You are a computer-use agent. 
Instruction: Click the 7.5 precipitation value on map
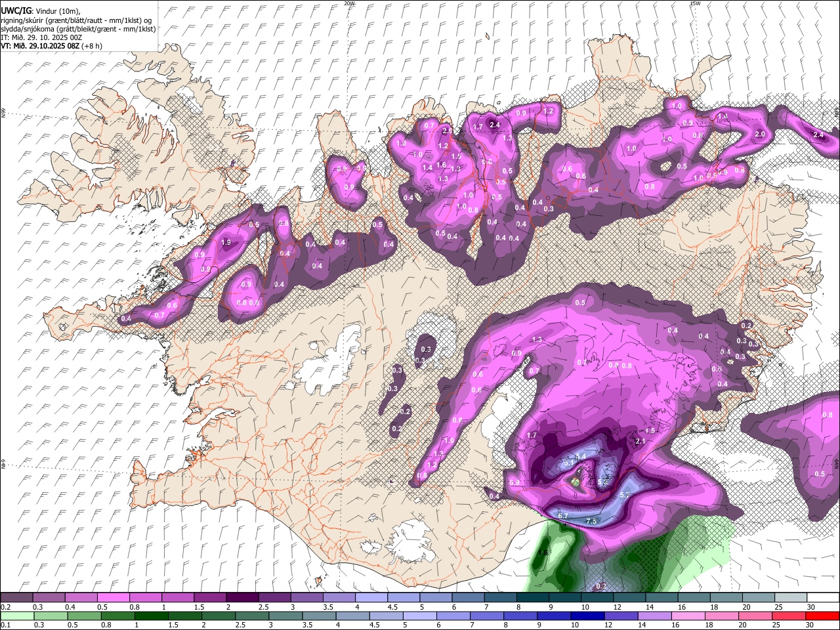click(x=591, y=521)
